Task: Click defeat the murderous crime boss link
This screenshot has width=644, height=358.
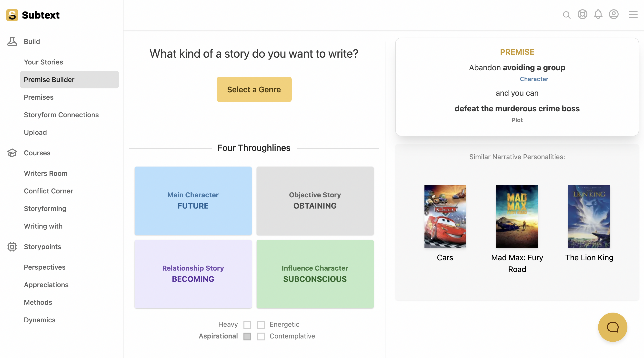Action: coord(517,109)
